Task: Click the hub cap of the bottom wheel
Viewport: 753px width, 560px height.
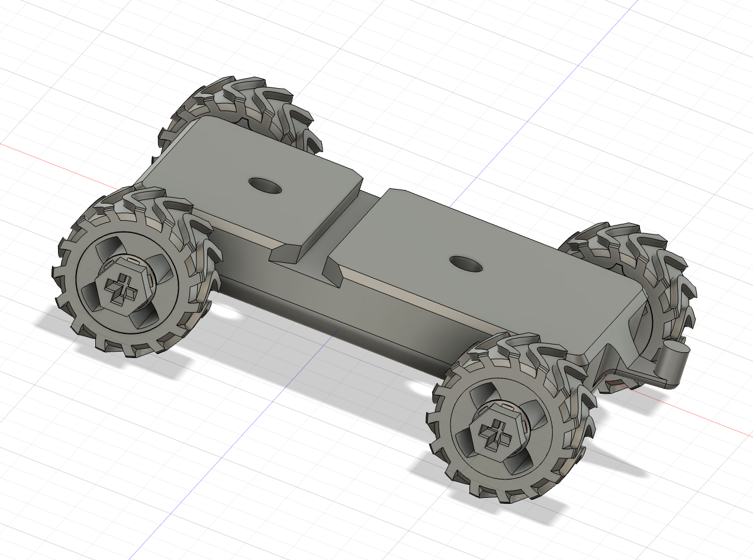Action: tap(509, 414)
